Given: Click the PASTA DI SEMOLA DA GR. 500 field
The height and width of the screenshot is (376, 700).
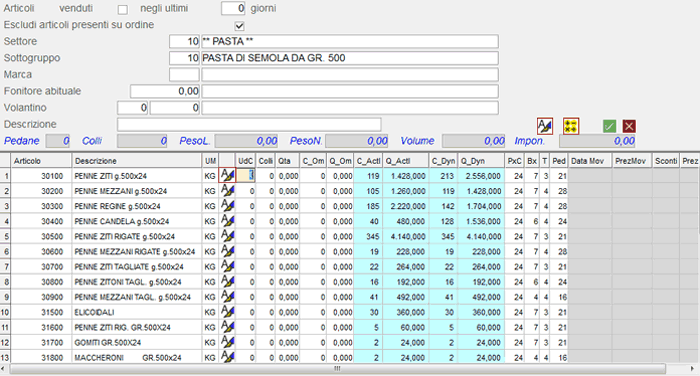Looking at the screenshot, I should tap(350, 58).
